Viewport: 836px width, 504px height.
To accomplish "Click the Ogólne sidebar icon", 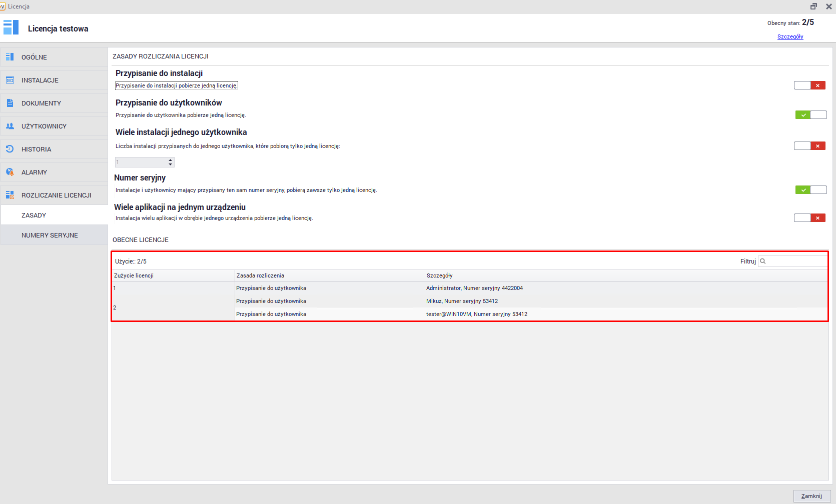I will tap(10, 57).
